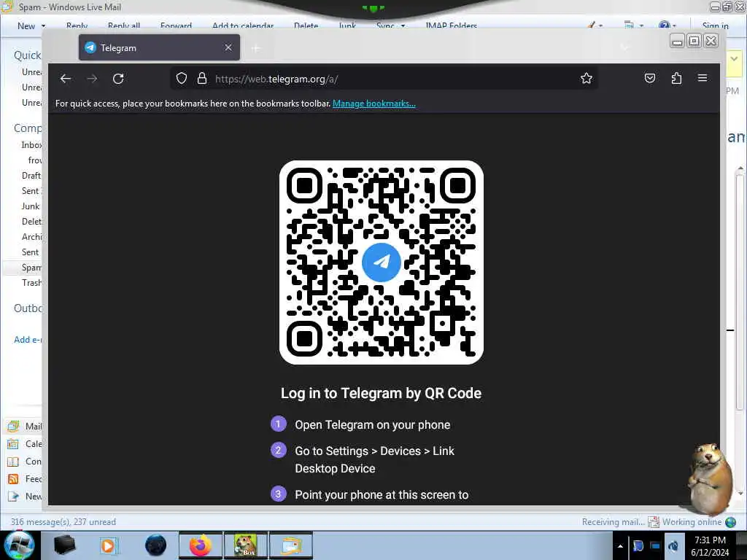Select the Inbox folder in Live Mail

tap(31, 145)
